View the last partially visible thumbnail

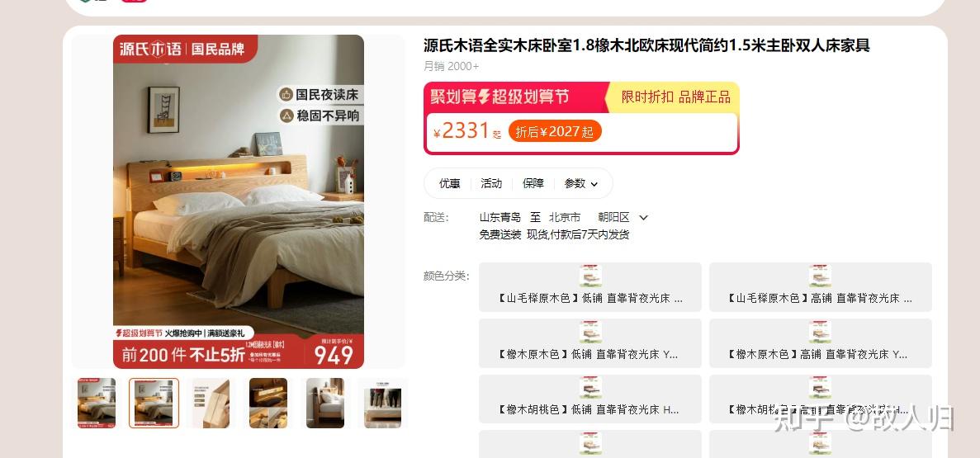[382, 403]
